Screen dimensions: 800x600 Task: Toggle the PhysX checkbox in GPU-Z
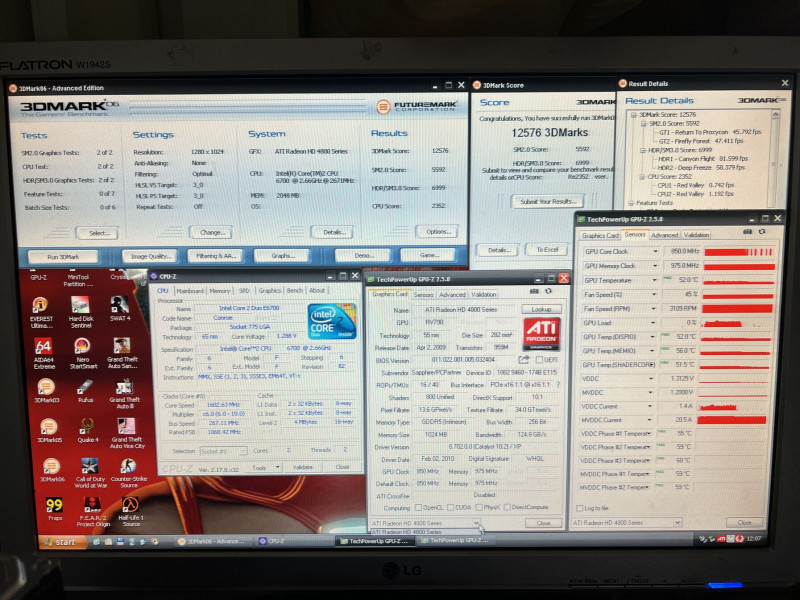(x=479, y=507)
